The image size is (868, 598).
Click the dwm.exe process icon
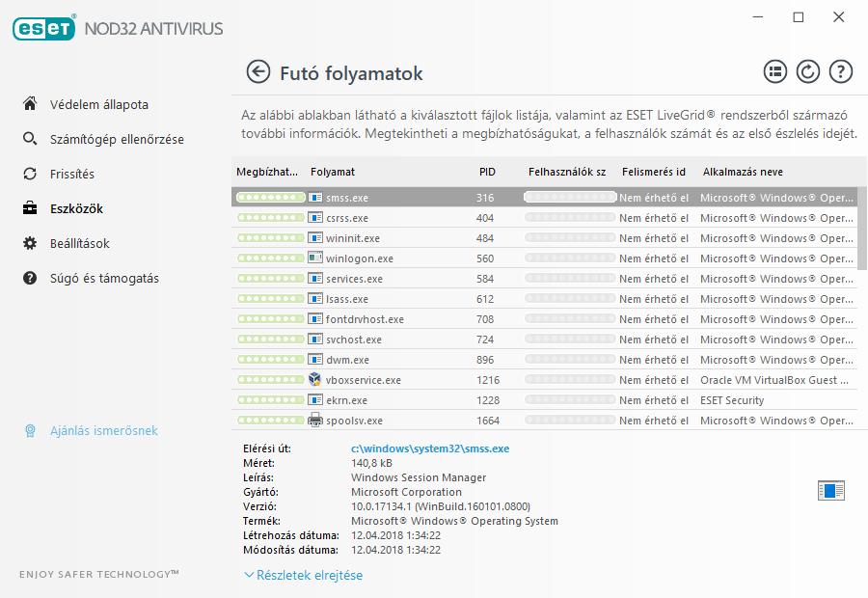tap(315, 360)
